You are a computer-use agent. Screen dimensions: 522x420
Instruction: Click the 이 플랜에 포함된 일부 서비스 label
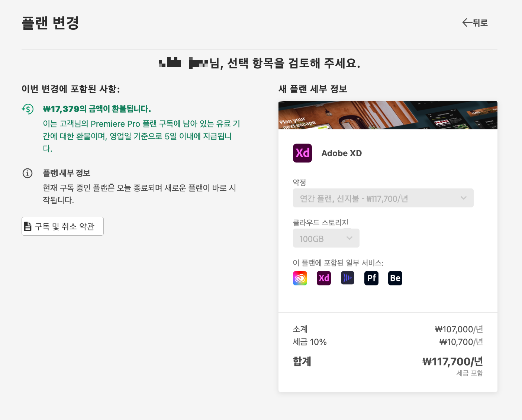(338, 263)
